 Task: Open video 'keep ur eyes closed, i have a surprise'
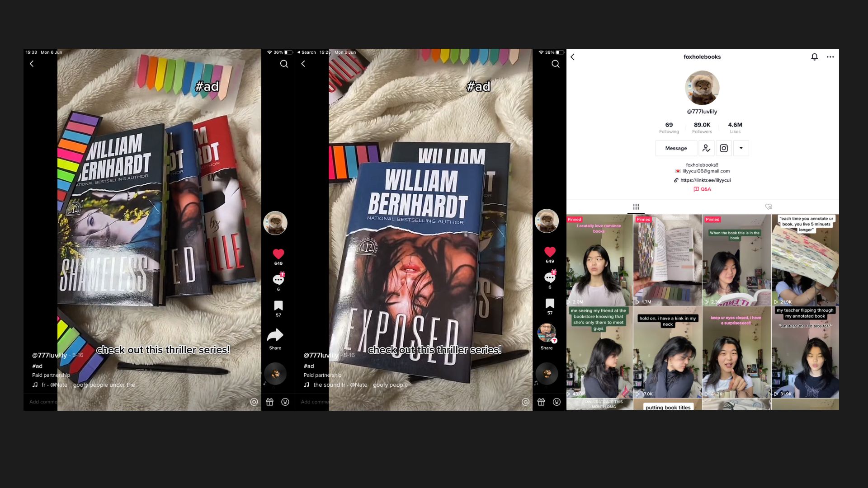coord(736,352)
